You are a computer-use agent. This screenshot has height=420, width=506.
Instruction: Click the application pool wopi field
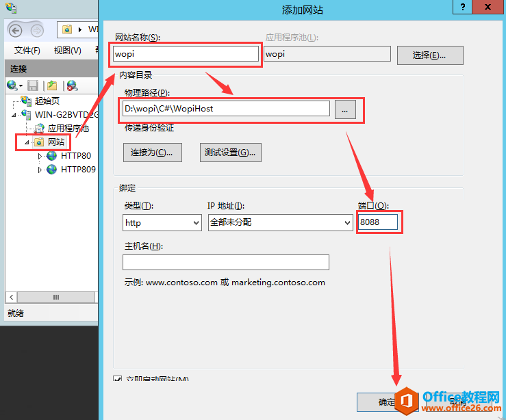(327, 54)
